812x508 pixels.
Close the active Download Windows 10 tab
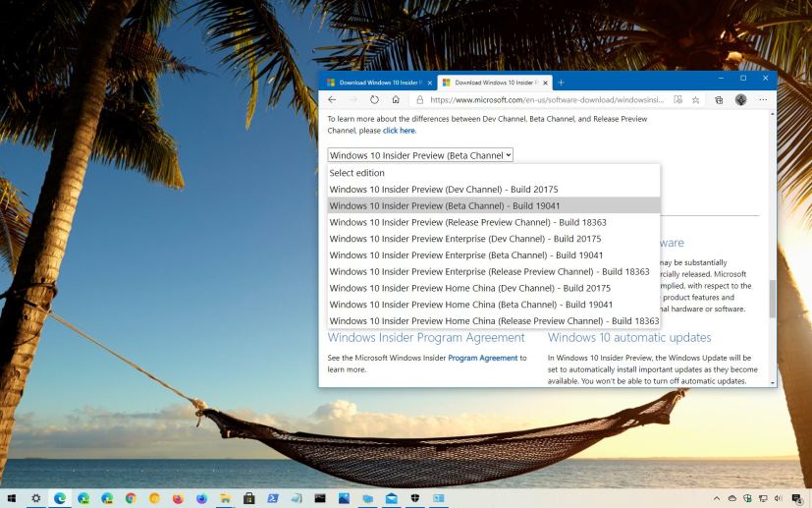pyautogui.click(x=545, y=83)
